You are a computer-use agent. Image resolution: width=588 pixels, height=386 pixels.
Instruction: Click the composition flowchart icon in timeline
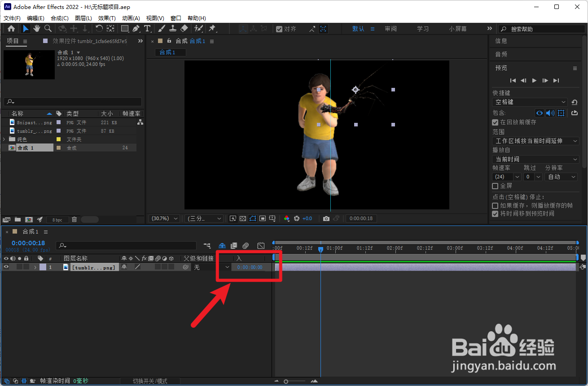pyautogui.click(x=207, y=246)
